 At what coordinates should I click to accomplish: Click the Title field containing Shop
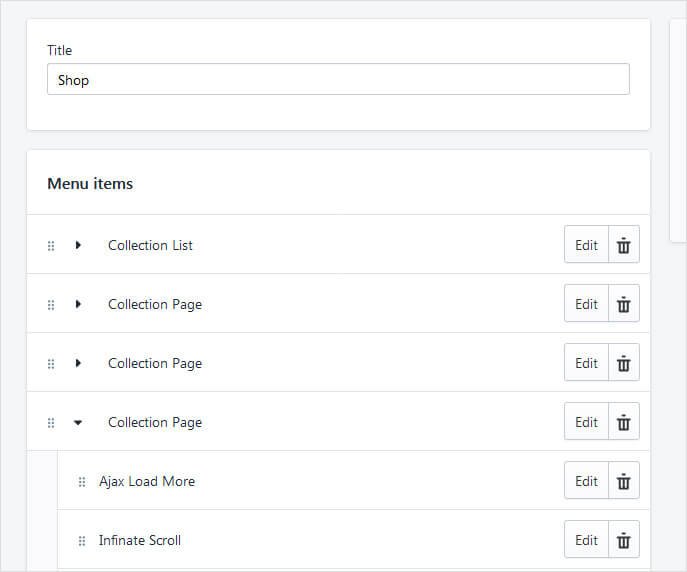point(338,80)
